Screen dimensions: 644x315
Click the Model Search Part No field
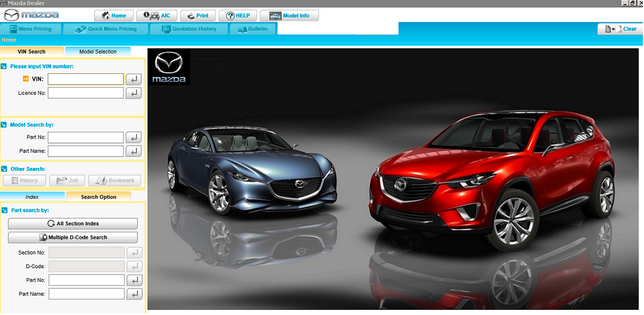point(86,137)
